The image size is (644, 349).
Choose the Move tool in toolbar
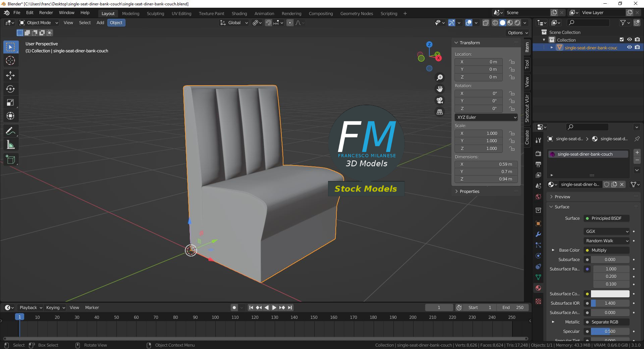[10, 75]
